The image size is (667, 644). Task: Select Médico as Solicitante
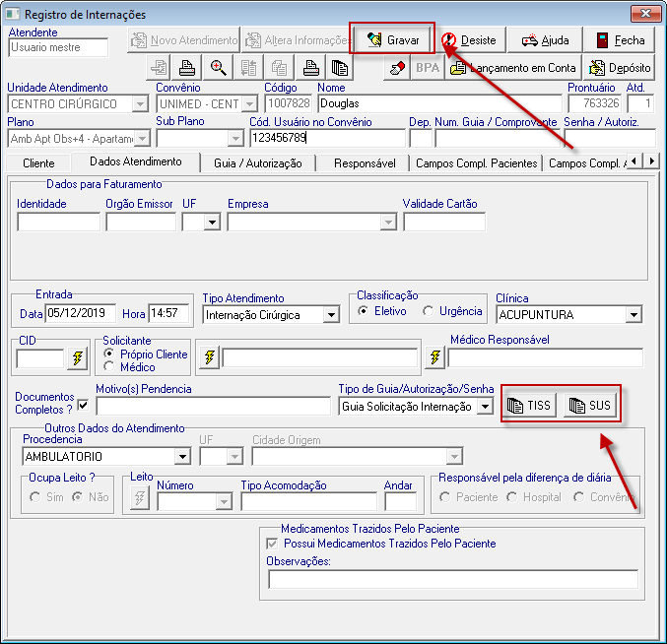109,366
